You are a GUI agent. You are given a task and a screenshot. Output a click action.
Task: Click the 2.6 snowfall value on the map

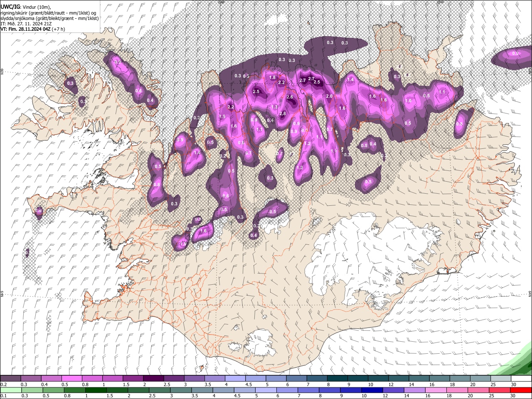pyautogui.click(x=290, y=97)
